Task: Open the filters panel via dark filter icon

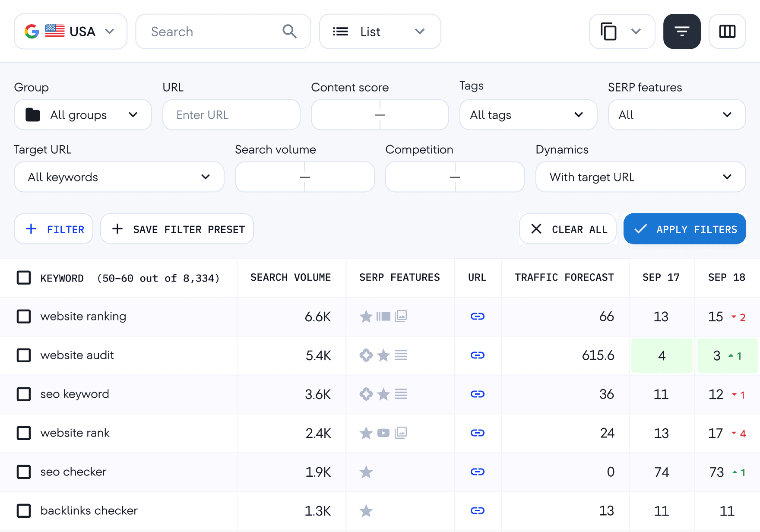Action: [681, 31]
